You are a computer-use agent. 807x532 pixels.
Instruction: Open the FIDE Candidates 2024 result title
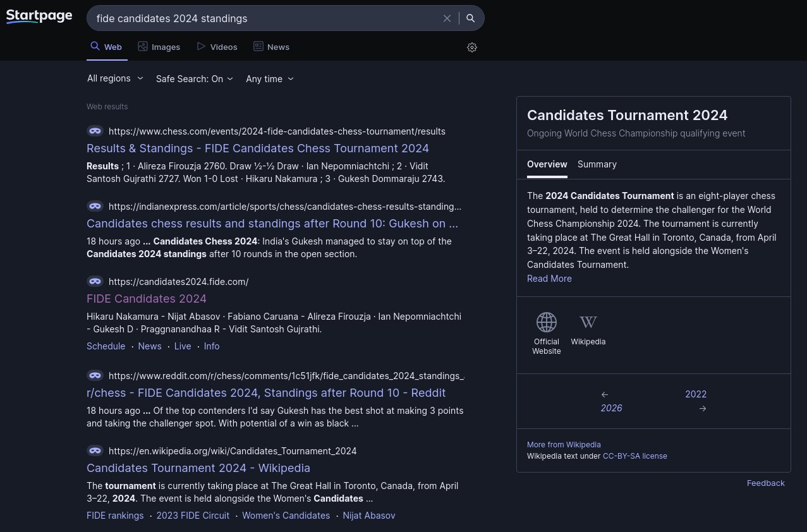(x=147, y=299)
